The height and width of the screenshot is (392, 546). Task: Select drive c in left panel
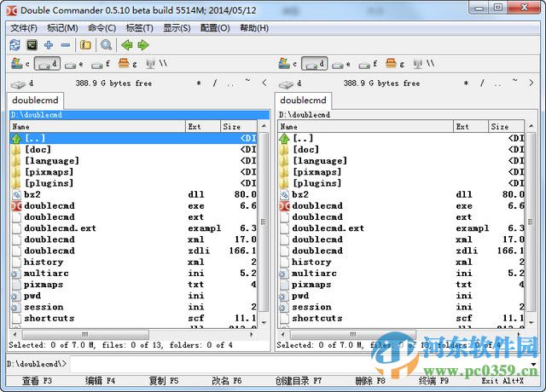pos(20,64)
